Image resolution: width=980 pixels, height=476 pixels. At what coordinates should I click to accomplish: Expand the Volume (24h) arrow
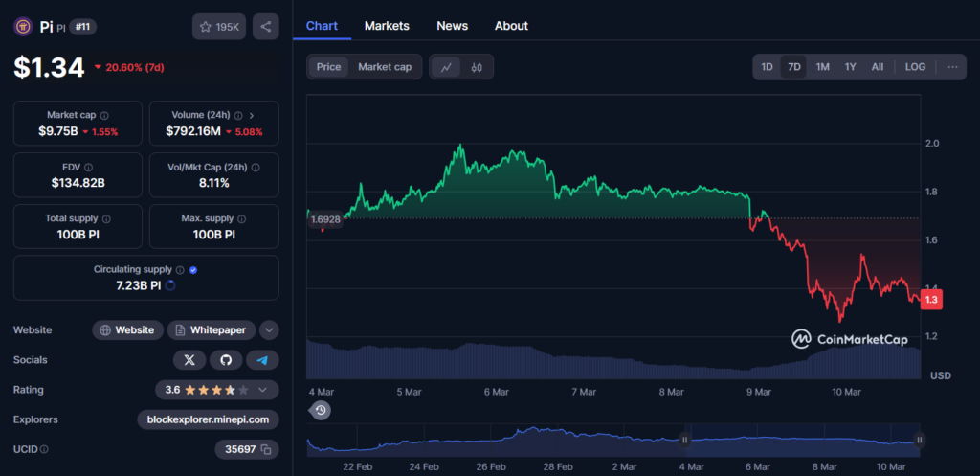[x=252, y=116]
